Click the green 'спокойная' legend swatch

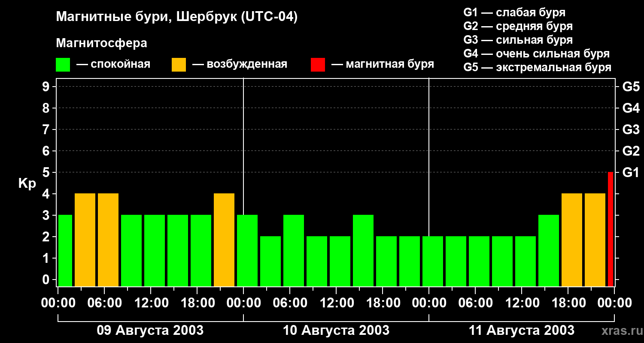coord(63,65)
